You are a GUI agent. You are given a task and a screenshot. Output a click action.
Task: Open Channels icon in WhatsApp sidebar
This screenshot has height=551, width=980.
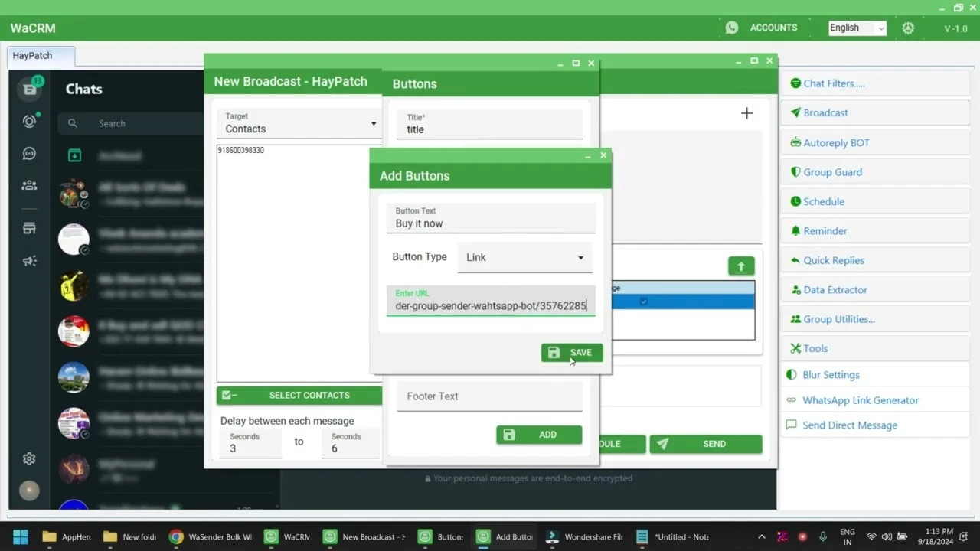(x=29, y=153)
